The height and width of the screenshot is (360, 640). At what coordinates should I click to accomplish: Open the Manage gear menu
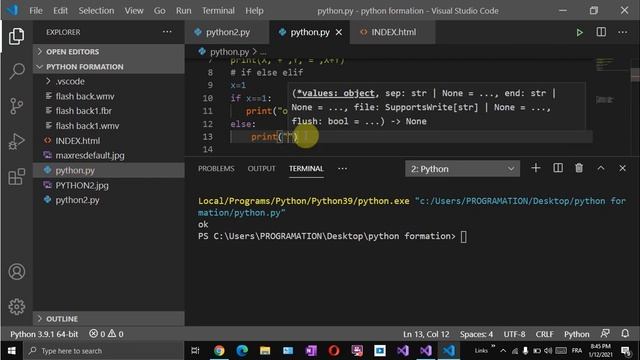click(16, 307)
